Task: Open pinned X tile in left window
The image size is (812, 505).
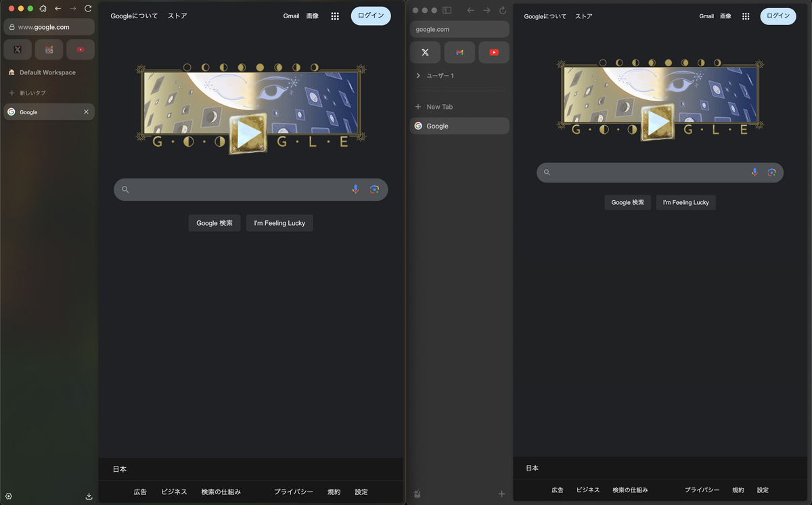Action: [x=18, y=49]
